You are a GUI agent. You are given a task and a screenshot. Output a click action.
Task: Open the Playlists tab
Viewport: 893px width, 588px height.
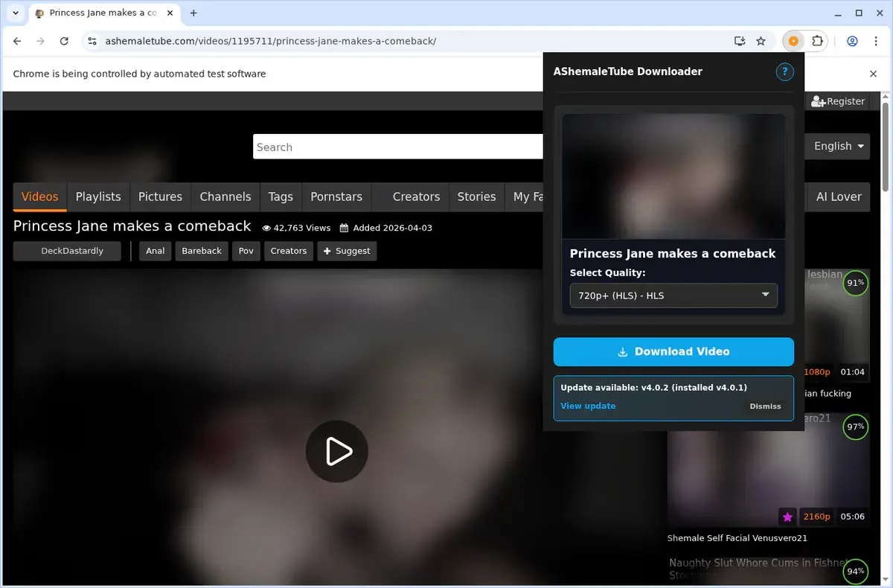(98, 196)
